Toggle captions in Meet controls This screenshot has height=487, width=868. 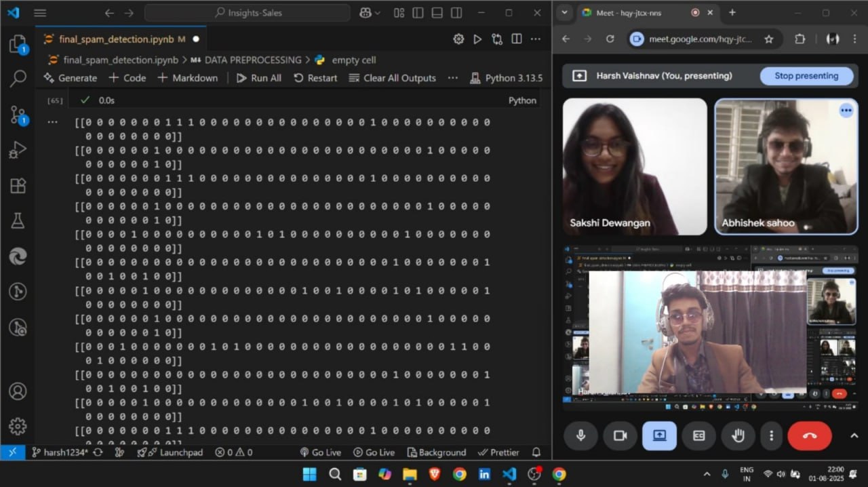(x=698, y=436)
